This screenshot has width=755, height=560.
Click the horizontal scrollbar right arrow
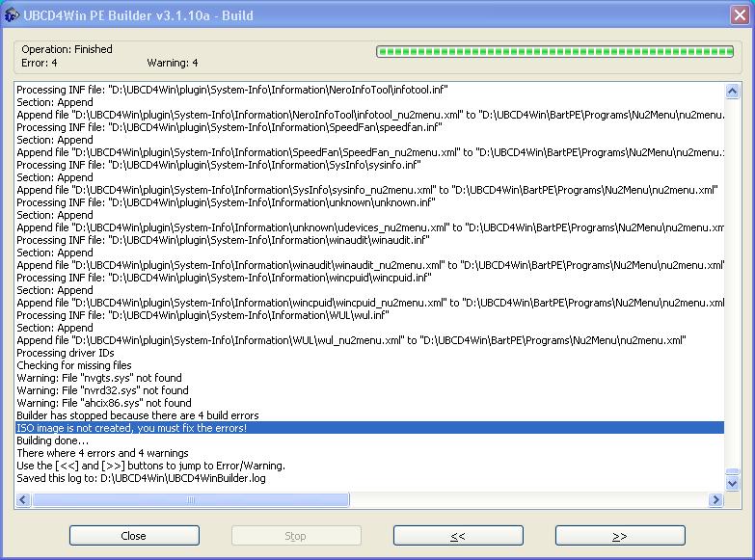tap(715, 500)
